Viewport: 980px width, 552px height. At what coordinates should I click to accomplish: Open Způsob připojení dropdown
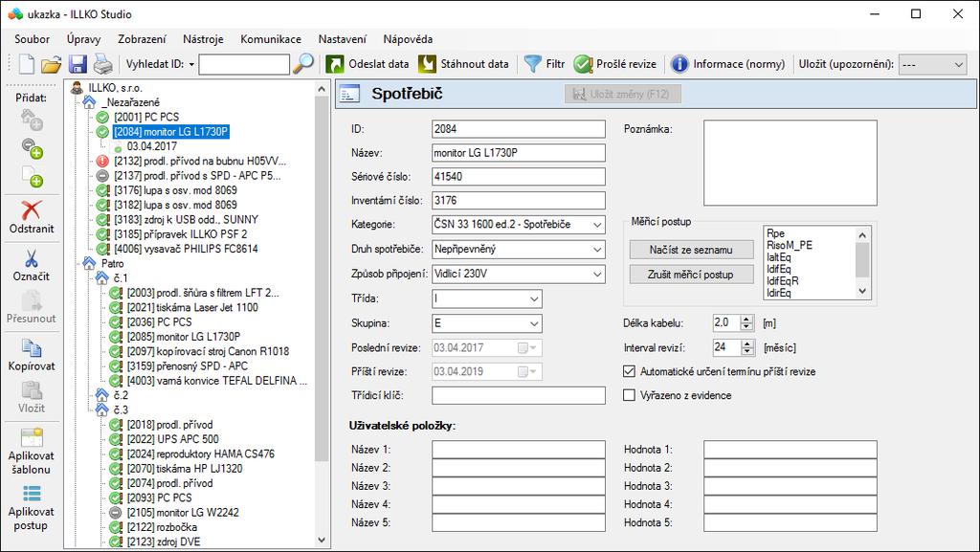597,275
